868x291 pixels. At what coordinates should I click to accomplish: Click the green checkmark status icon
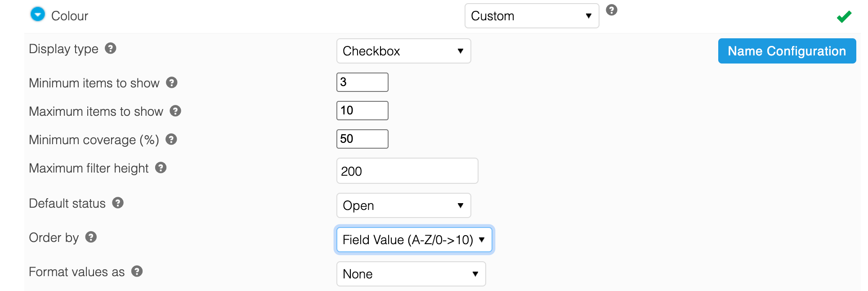coord(844,17)
